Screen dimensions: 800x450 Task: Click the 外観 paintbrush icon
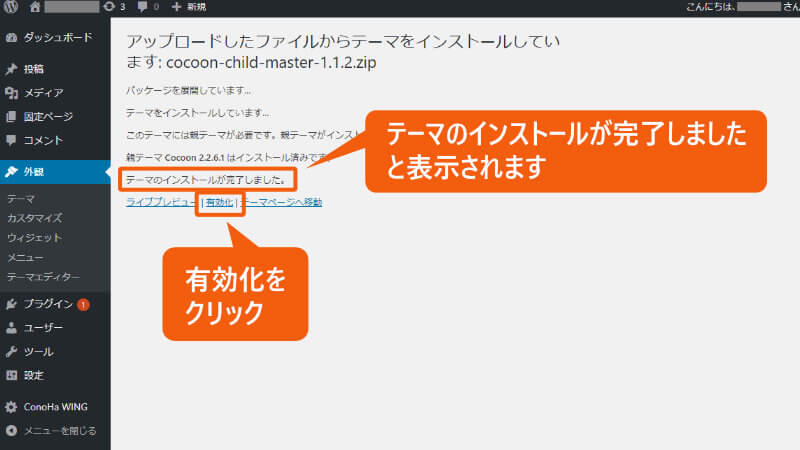click(11, 171)
